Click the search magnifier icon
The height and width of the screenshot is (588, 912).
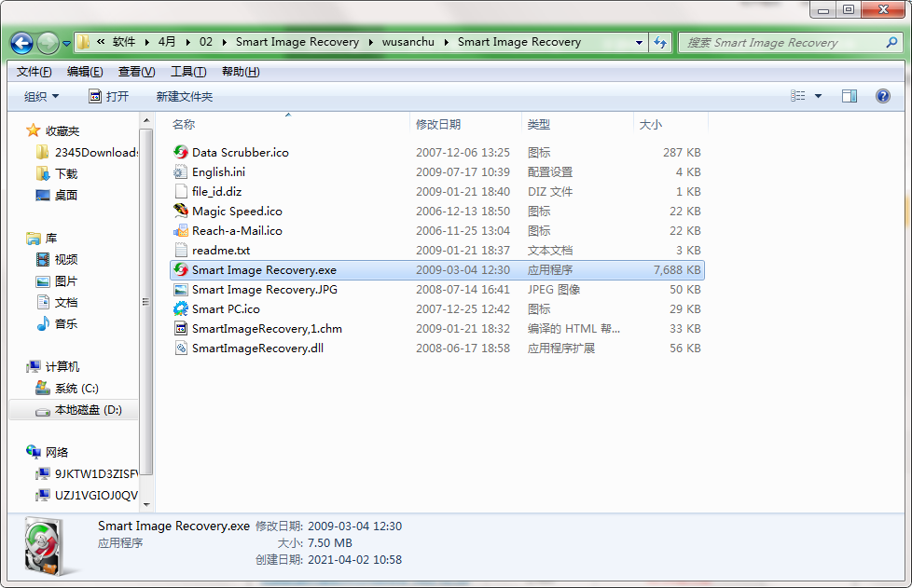point(891,42)
